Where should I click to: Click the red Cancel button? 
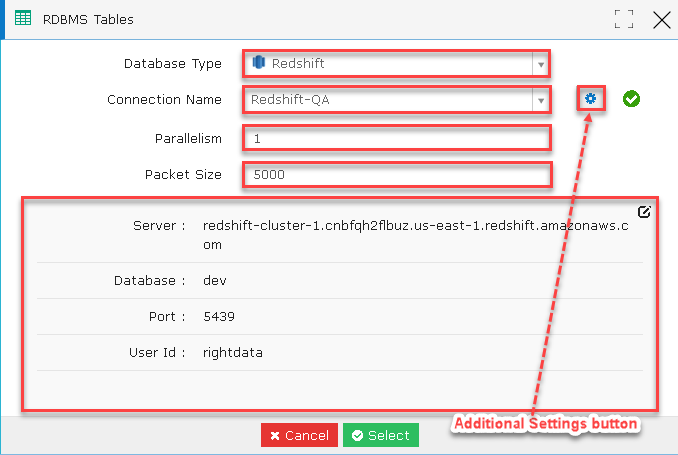(x=299, y=435)
